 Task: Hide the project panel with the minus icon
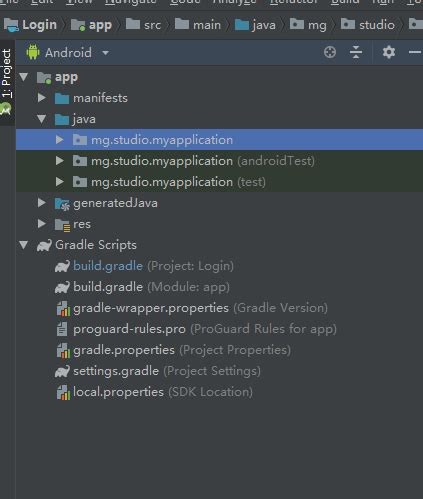415,52
